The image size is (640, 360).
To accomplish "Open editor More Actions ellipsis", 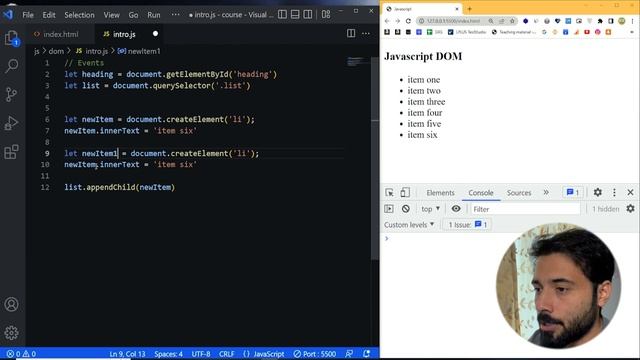I will (366, 33).
